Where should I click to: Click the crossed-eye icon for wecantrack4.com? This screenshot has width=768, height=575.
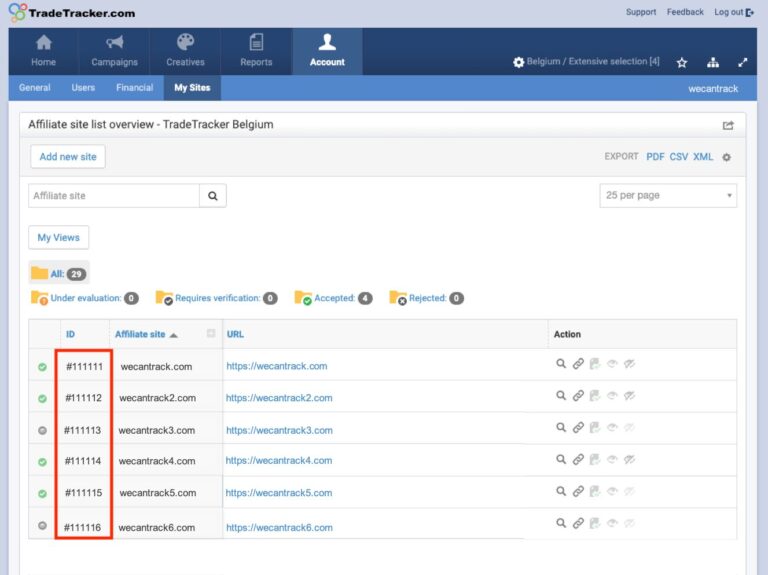pos(629,459)
